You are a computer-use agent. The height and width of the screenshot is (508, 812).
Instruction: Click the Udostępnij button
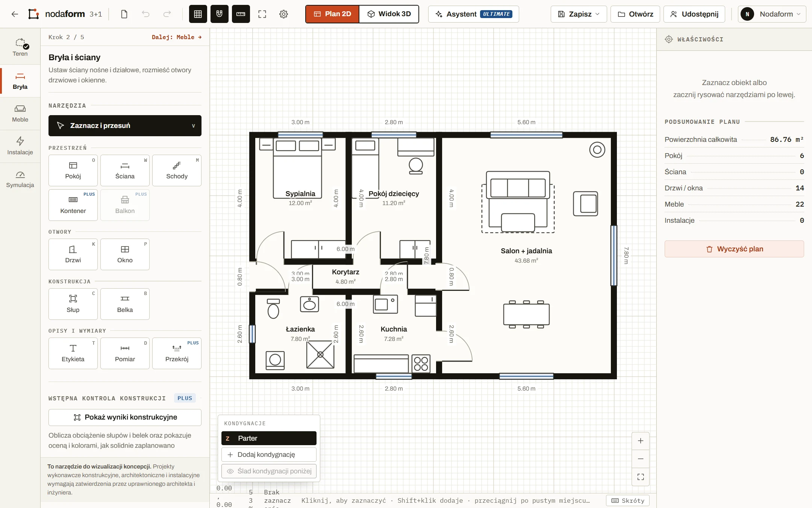click(x=694, y=14)
